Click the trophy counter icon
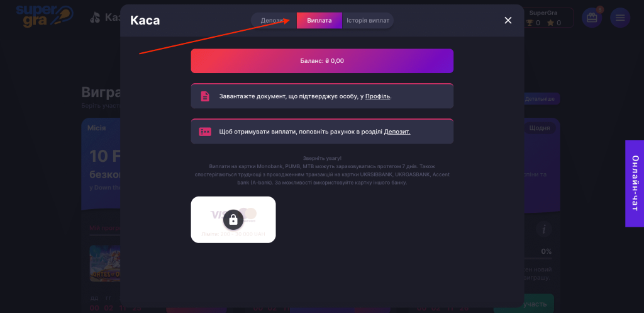This screenshot has height=313, width=644. pyautogui.click(x=530, y=23)
